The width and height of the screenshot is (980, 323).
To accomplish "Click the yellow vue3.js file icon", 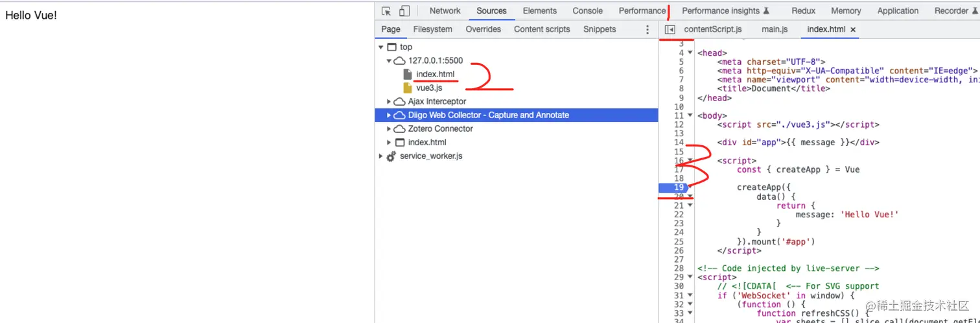I will pos(407,88).
